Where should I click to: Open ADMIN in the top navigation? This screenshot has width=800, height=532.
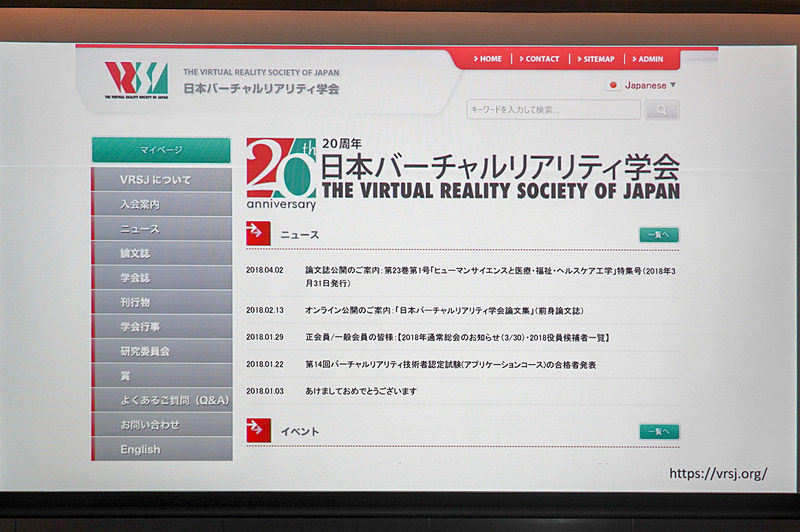tap(648, 59)
